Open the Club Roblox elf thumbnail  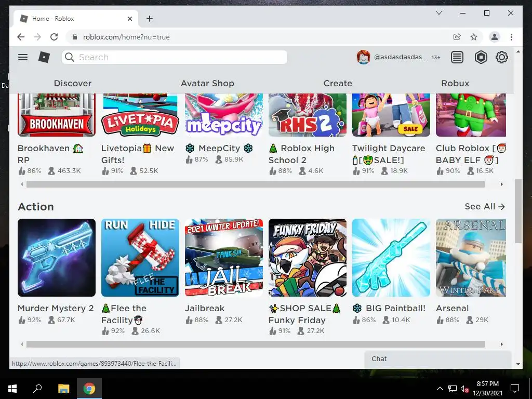click(x=471, y=115)
